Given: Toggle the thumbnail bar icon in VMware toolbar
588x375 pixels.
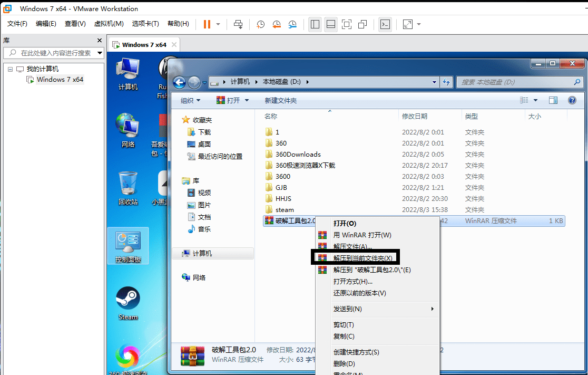Looking at the screenshot, I should 331,24.
